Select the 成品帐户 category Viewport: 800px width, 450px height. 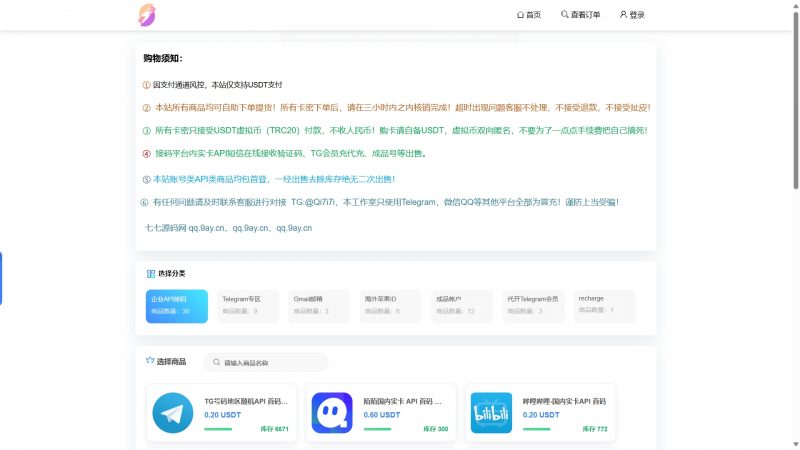(462, 306)
